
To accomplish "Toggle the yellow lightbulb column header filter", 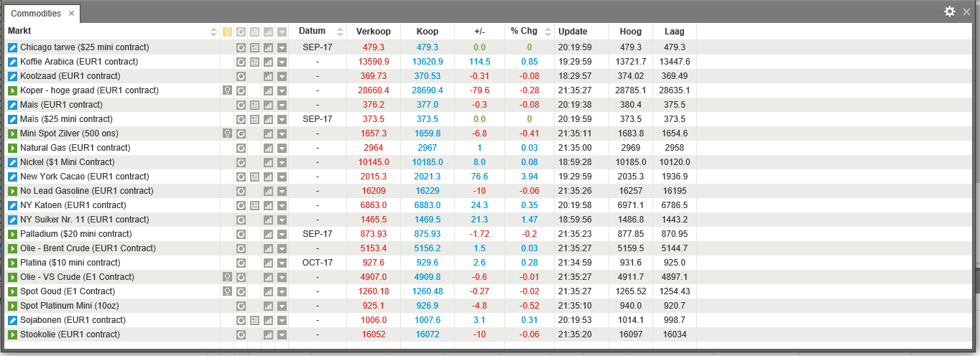I will pyautogui.click(x=227, y=32).
